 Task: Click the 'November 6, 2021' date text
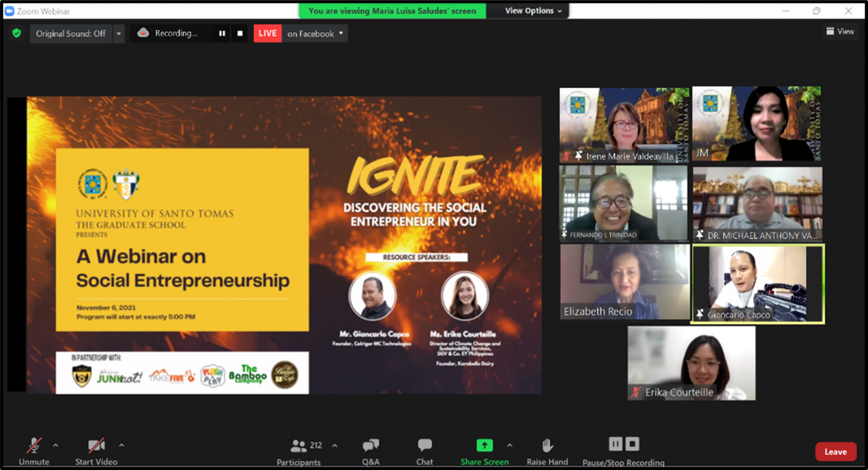click(106, 308)
